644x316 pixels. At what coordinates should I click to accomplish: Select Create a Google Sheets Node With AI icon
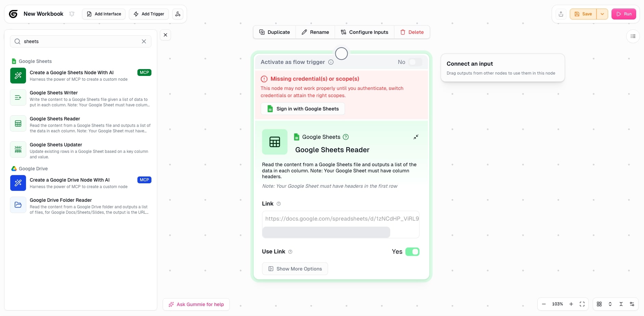[x=18, y=76]
